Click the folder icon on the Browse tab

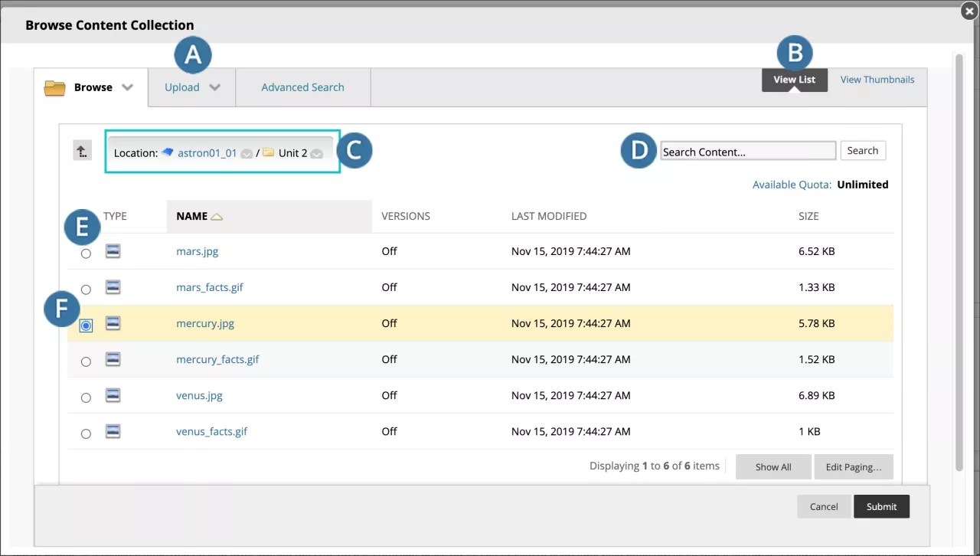[54, 87]
